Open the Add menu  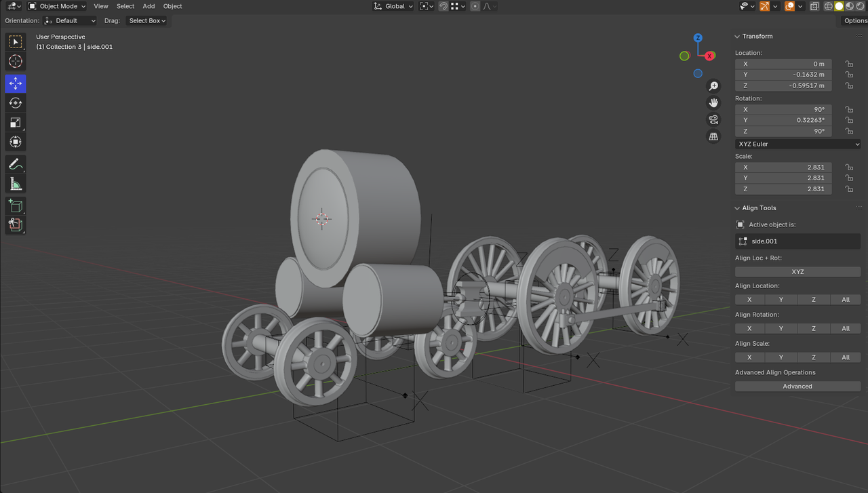coord(149,6)
